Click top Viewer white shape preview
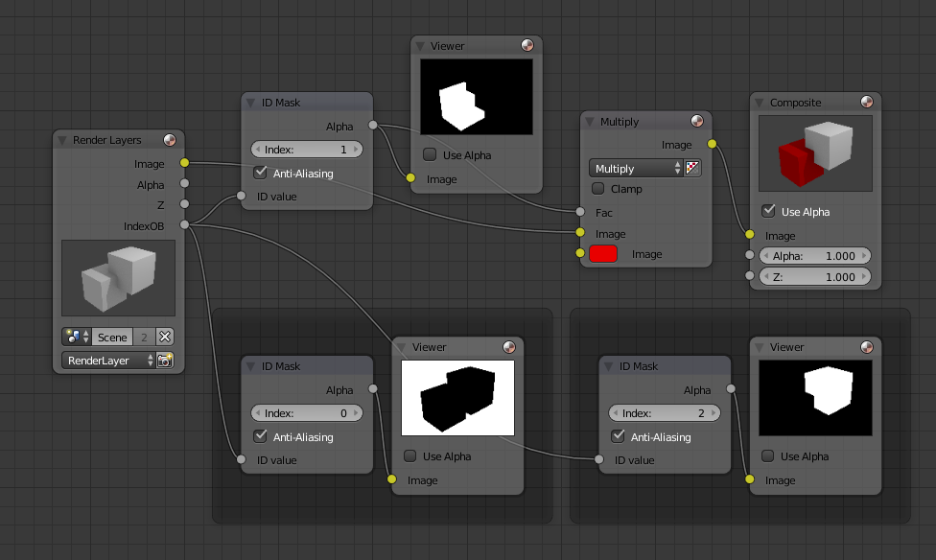The height and width of the screenshot is (560, 936). 477,97
